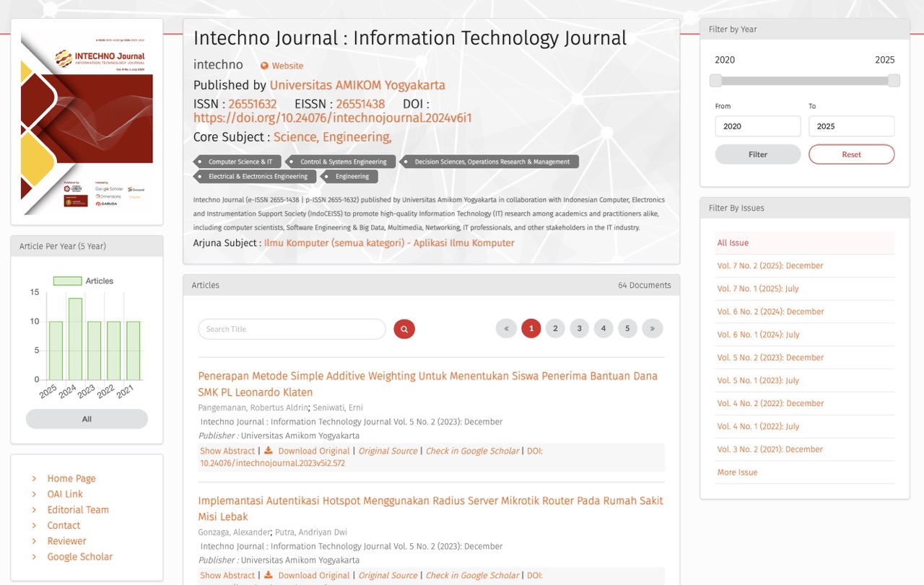Click download icon for first article
Viewport: 924px width, 585px height.
pos(269,451)
